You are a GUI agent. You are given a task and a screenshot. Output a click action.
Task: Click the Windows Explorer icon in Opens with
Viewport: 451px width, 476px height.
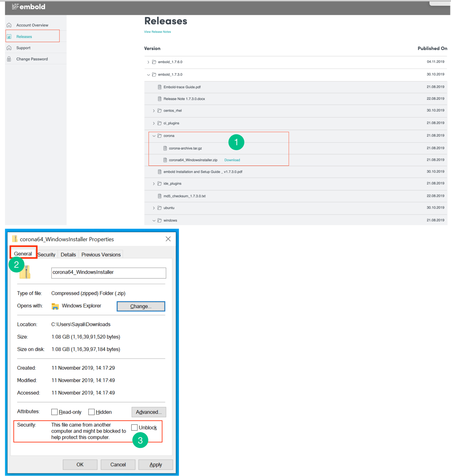coord(55,306)
